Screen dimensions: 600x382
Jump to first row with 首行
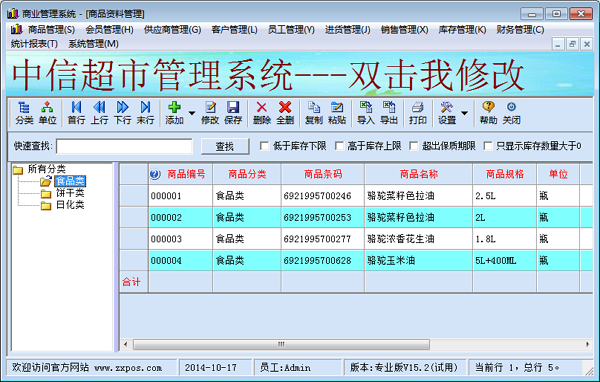76,113
